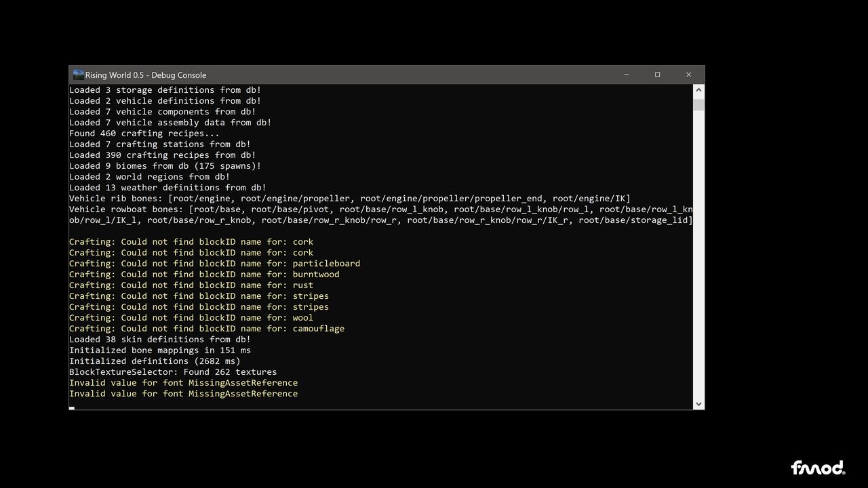The height and width of the screenshot is (488, 868).
Task: Click the "Loaded 3 storage definitions" log line
Action: [x=165, y=90]
